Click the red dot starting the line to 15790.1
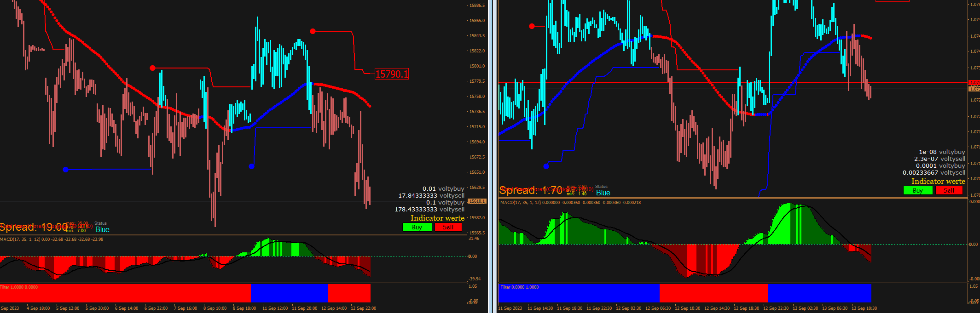Image resolution: width=980 pixels, height=313 pixels. pyautogui.click(x=313, y=31)
